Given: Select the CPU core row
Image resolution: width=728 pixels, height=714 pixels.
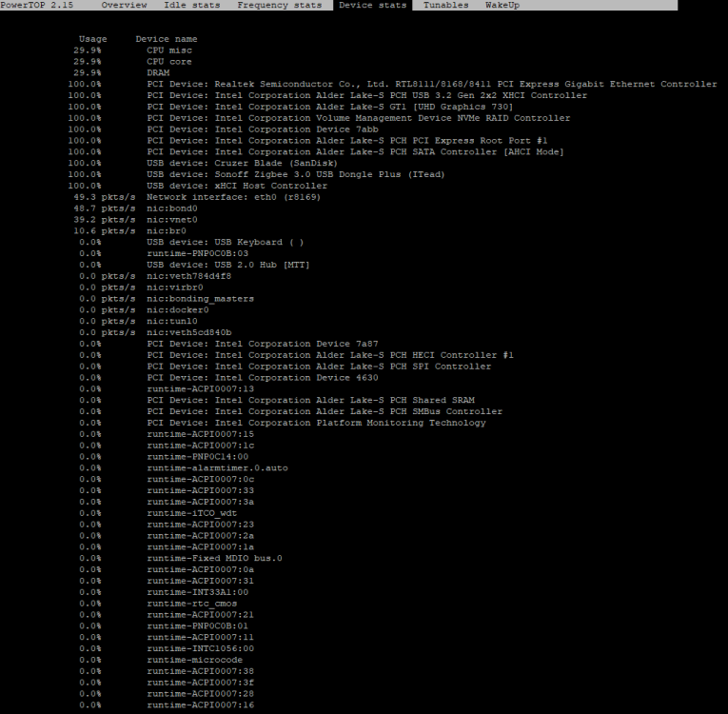Looking at the screenshot, I should click(133, 62).
